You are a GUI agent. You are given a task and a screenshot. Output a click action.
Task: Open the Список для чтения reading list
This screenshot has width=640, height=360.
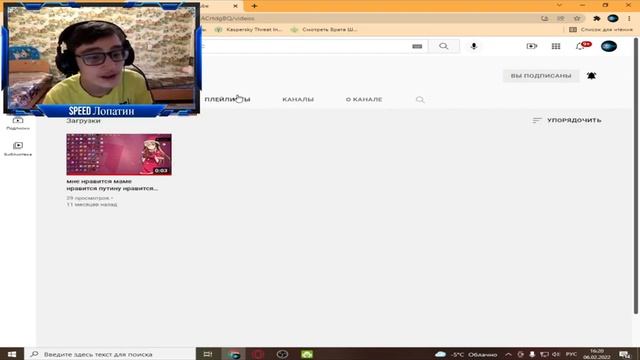point(601,29)
